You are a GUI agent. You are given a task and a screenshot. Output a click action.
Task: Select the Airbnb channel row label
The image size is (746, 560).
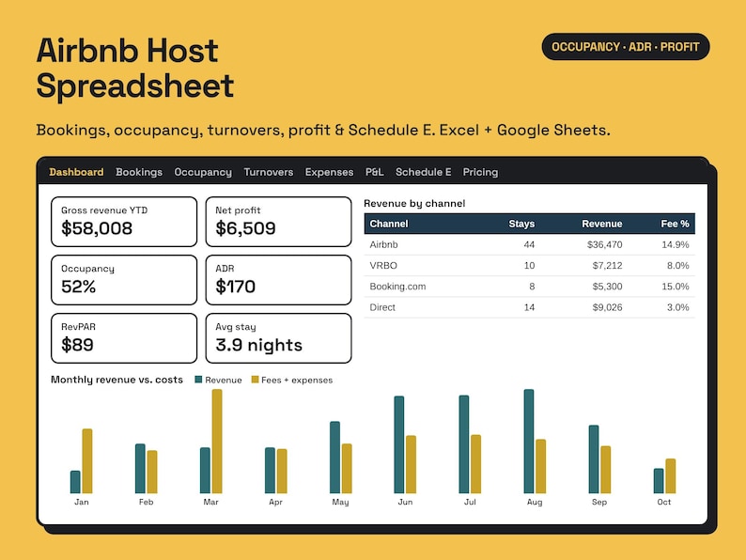pyautogui.click(x=383, y=244)
